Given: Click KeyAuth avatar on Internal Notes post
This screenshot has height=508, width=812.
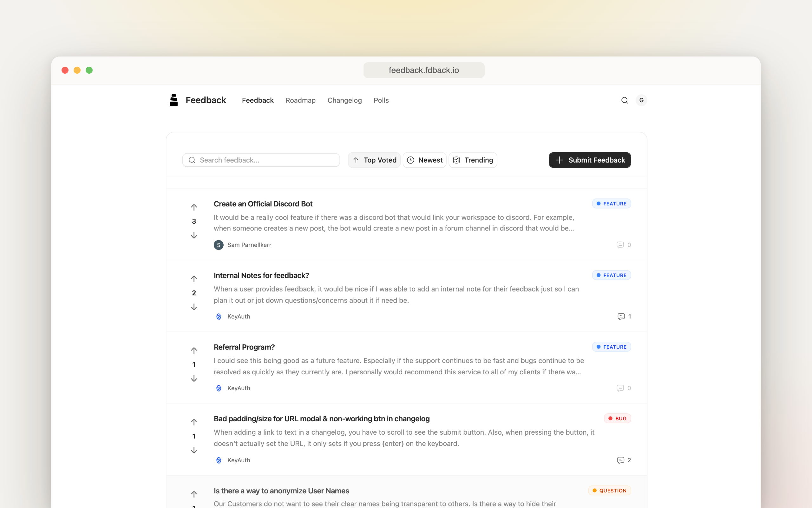Looking at the screenshot, I should click(219, 317).
